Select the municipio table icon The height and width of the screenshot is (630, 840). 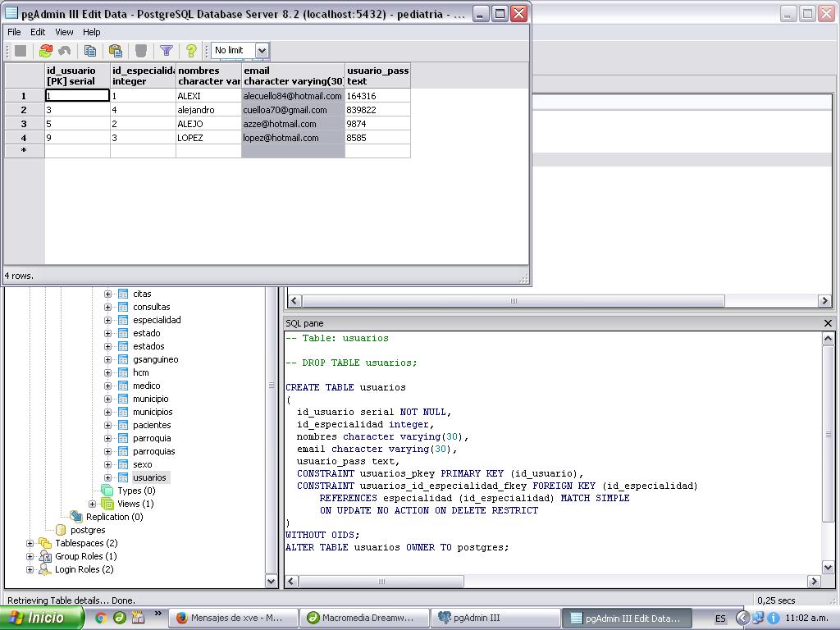[123, 399]
